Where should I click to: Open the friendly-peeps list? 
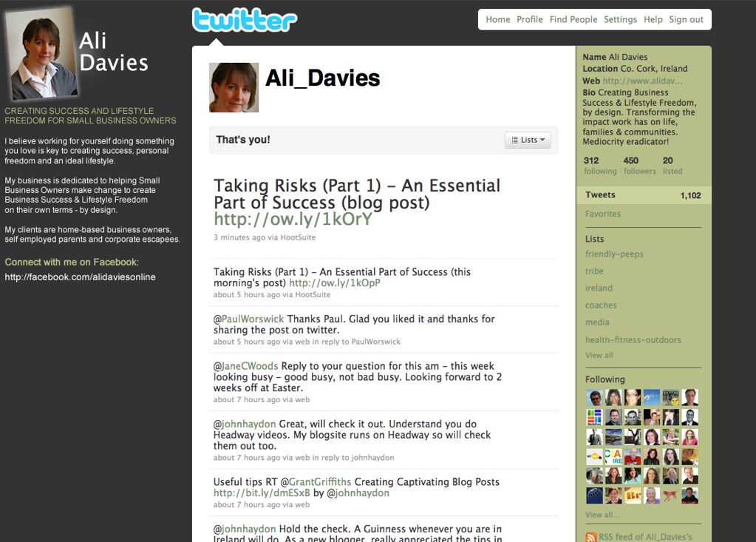614,254
